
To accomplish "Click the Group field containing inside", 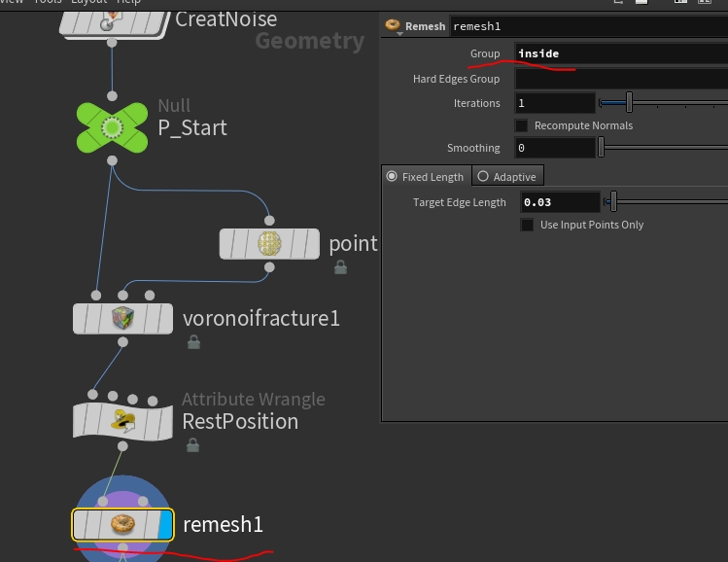I will 621,53.
